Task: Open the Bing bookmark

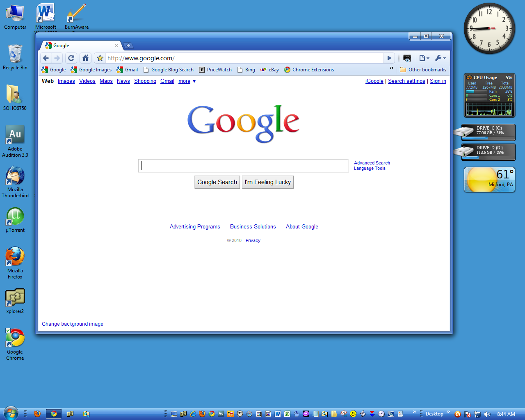Action: tap(246, 70)
